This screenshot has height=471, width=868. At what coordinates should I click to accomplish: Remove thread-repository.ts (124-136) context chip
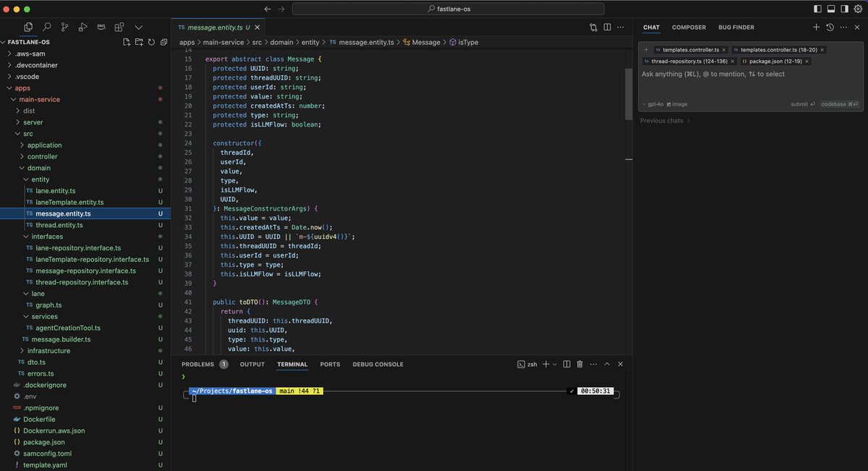pos(733,61)
